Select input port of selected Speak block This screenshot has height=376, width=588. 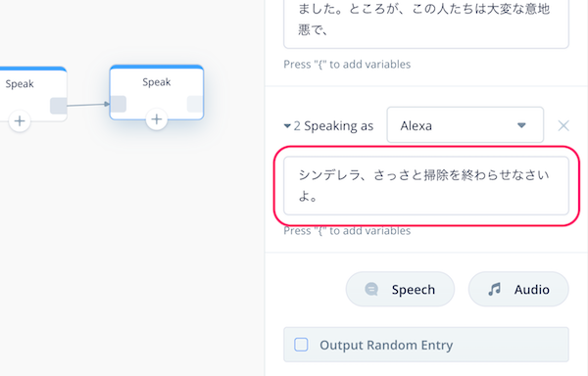point(119,104)
